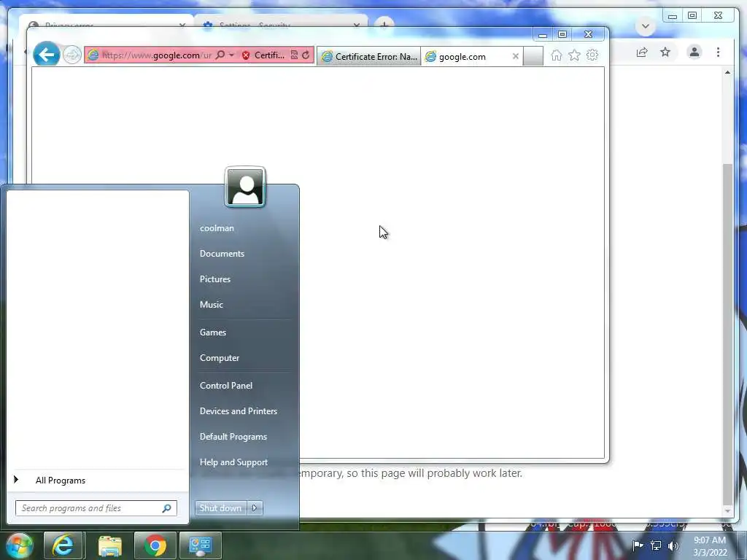The image size is (747, 560).
Task: Click Chrome scrollbar down arrow
Action: point(727,511)
